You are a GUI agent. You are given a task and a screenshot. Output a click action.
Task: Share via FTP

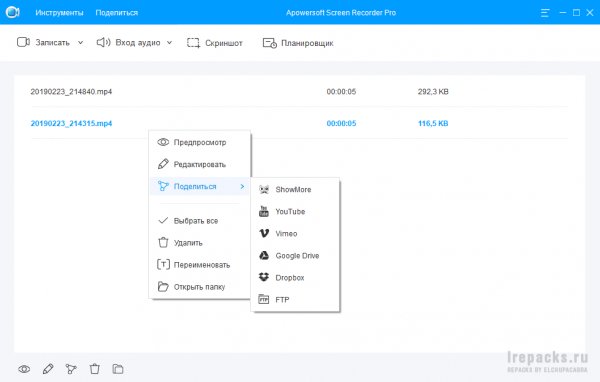click(x=295, y=300)
